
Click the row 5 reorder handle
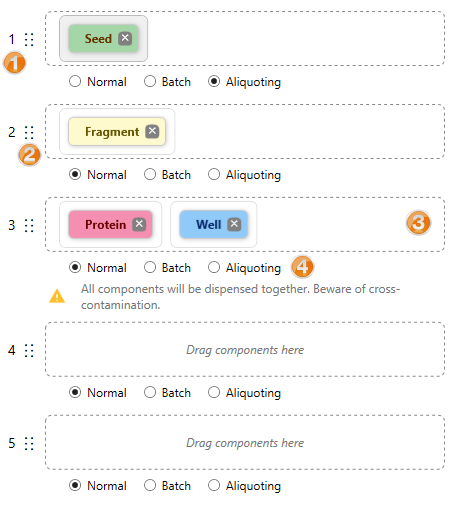coord(29,443)
